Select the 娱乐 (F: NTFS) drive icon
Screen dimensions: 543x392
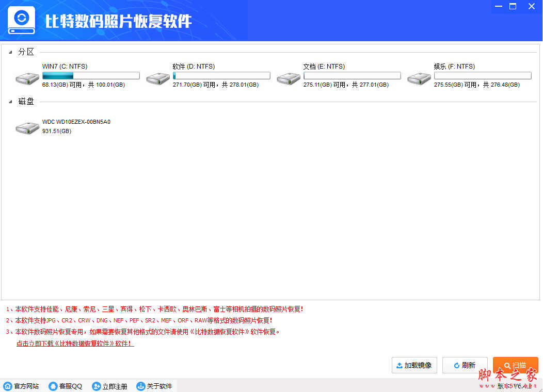(x=419, y=77)
